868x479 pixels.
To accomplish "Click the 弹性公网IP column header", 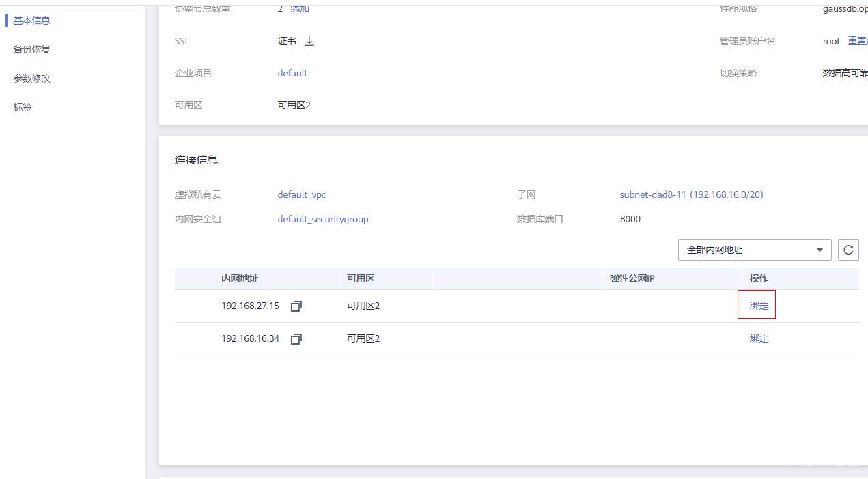I will pos(632,278).
